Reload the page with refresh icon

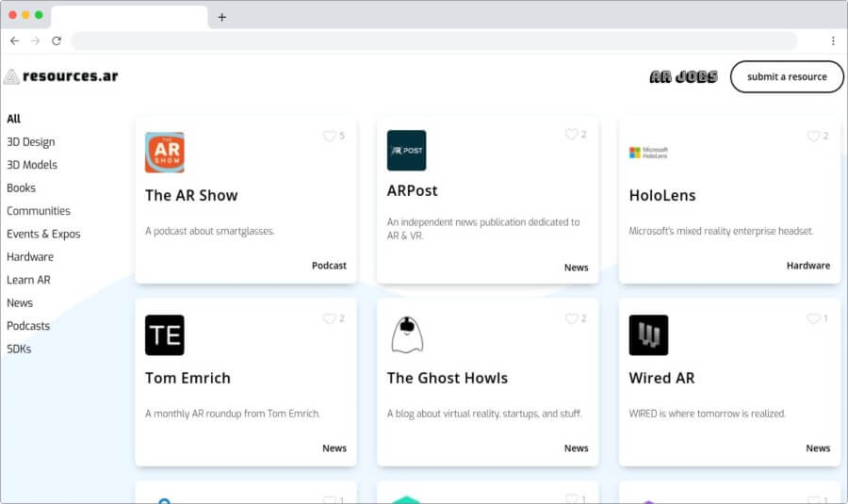[57, 41]
